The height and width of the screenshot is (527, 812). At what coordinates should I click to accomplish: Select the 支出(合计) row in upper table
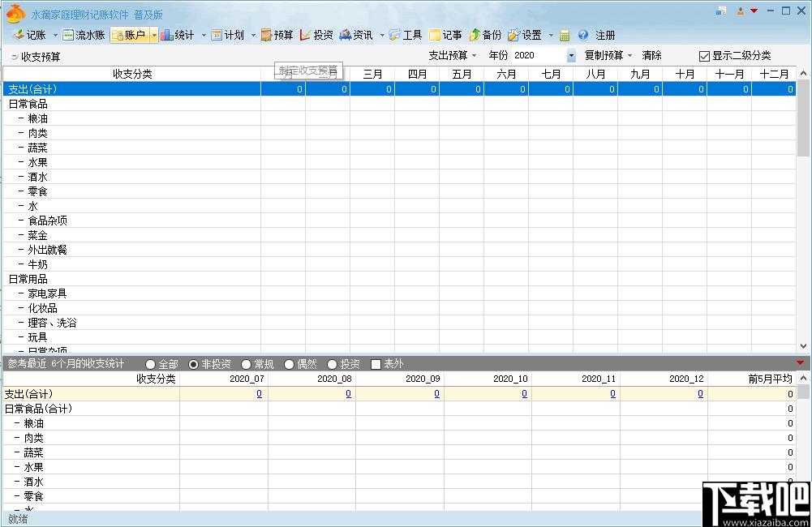399,89
